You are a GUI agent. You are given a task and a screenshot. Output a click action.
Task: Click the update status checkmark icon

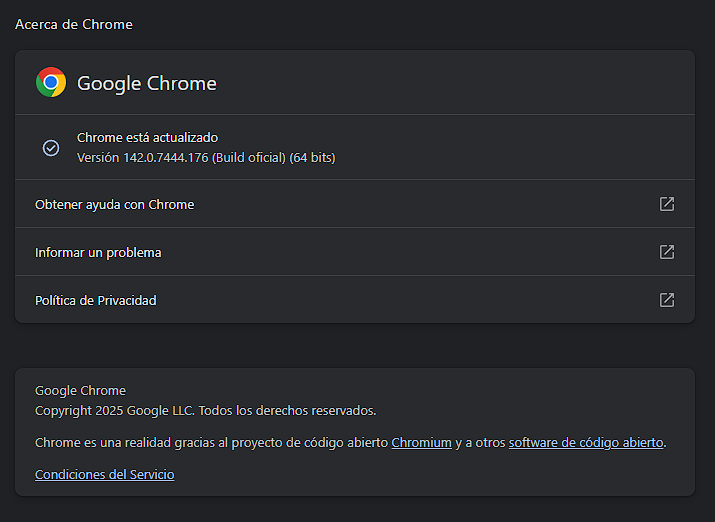pyautogui.click(x=51, y=147)
